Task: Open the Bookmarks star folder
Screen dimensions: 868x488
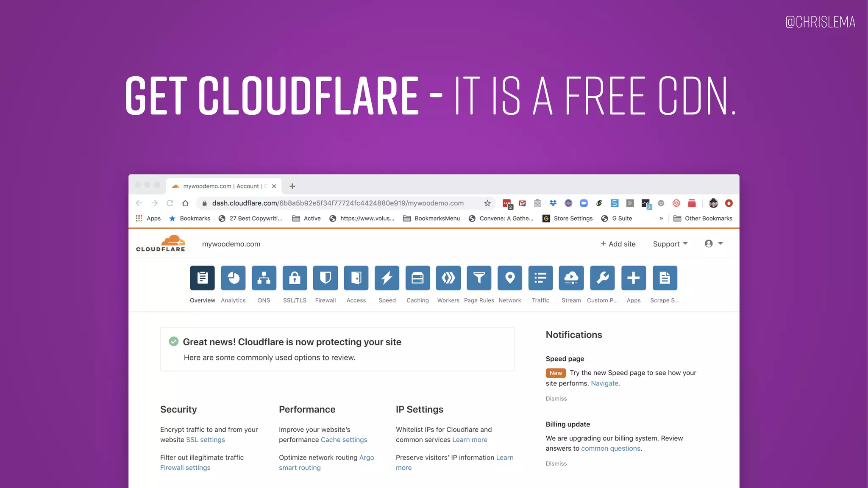Action: [189, 218]
